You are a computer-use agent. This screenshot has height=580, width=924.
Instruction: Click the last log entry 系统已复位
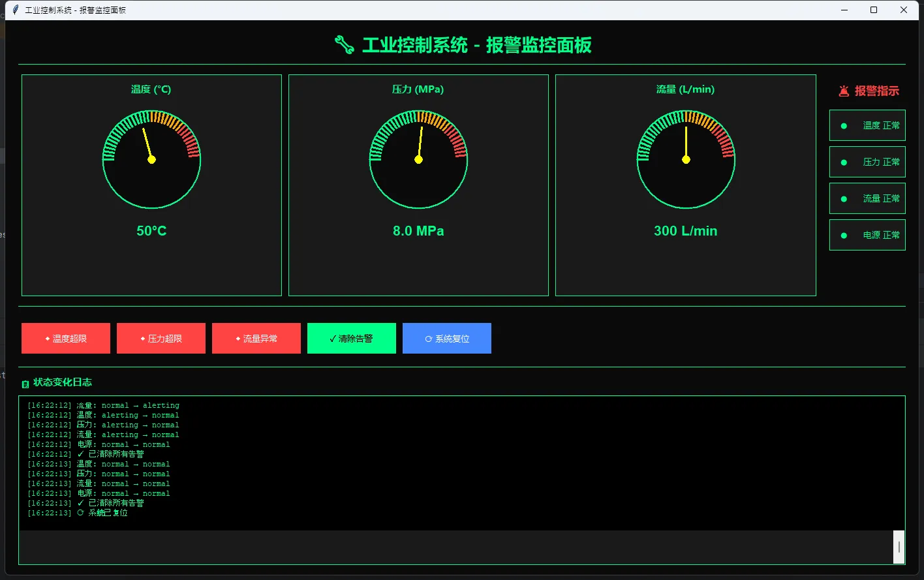tap(108, 513)
